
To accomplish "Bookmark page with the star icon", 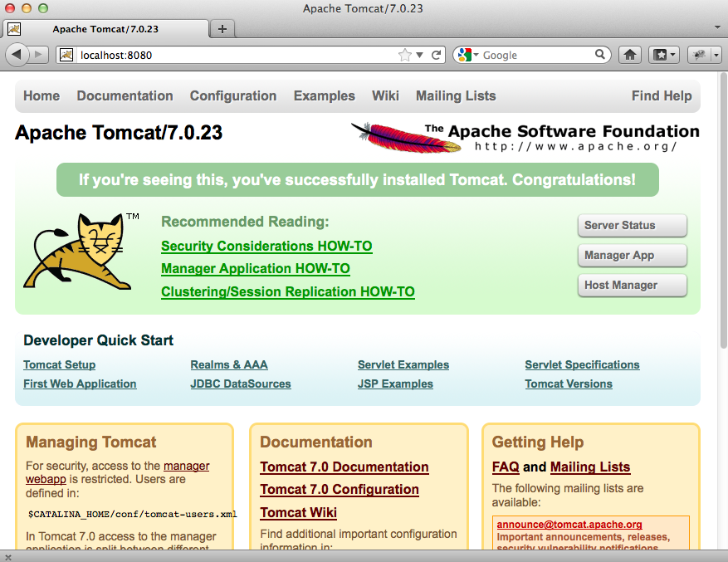I will pyautogui.click(x=405, y=55).
